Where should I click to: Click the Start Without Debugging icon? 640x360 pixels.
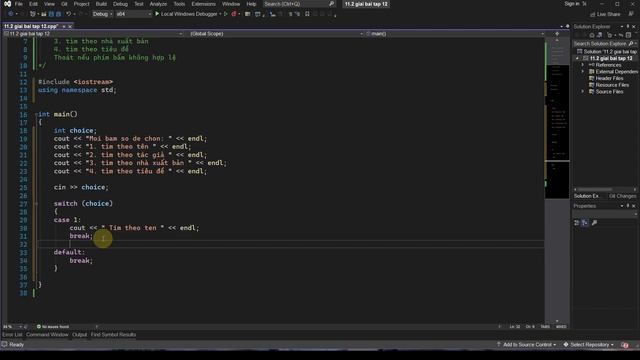click(226, 14)
